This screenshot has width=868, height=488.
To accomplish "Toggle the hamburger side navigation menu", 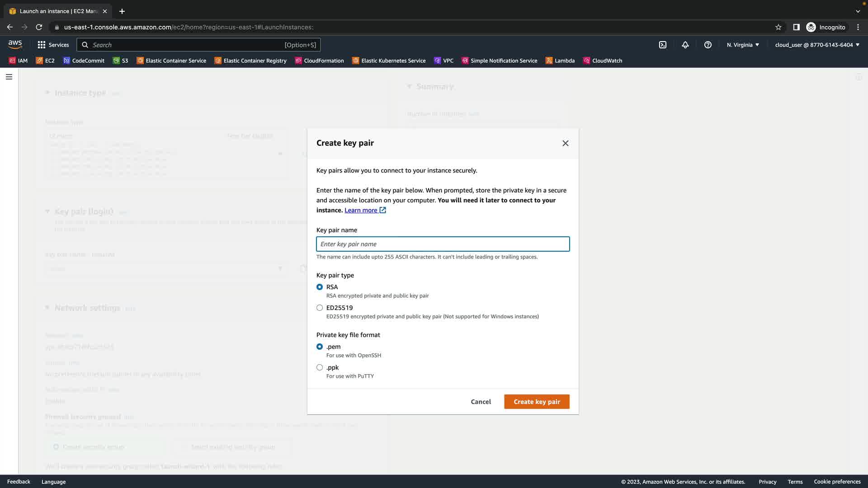I will click(x=9, y=77).
